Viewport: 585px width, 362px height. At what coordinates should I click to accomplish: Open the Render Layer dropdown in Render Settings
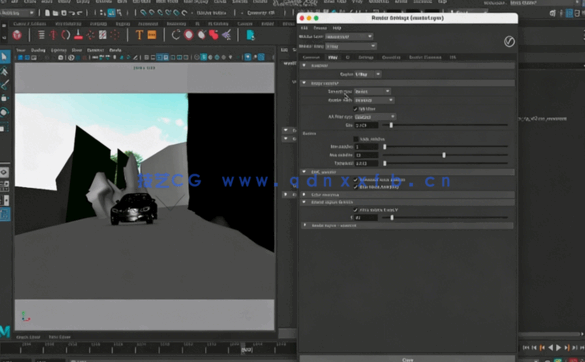pyautogui.click(x=349, y=36)
